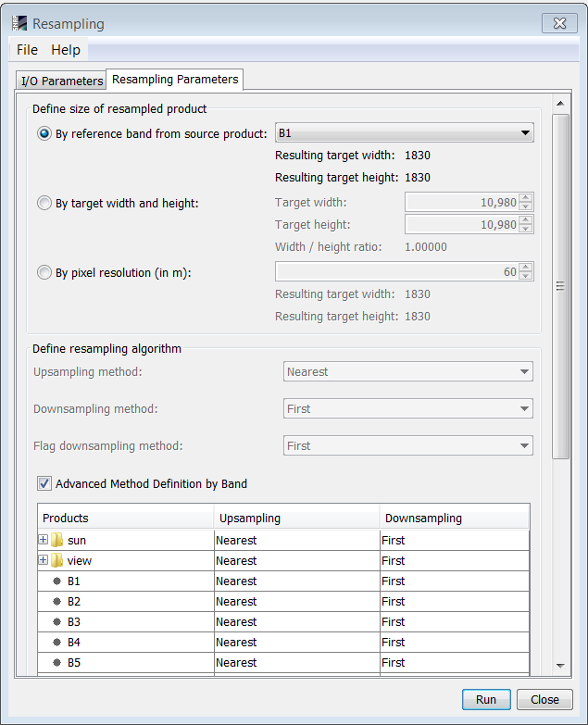This screenshot has height=725, width=588.
Task: Click the vertical scrollbar thumb
Action: click(x=561, y=286)
